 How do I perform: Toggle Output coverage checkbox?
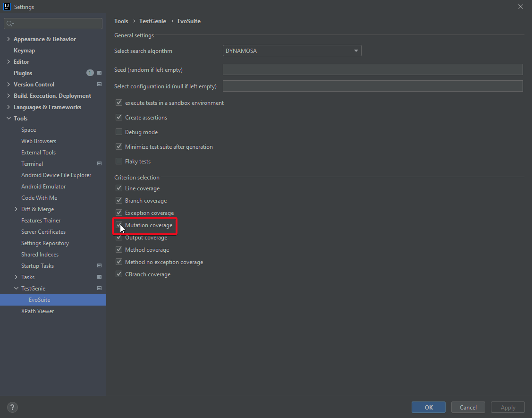click(119, 238)
